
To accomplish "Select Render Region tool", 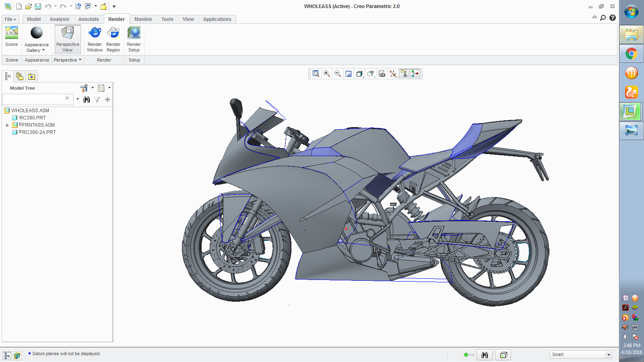I will coord(114,39).
